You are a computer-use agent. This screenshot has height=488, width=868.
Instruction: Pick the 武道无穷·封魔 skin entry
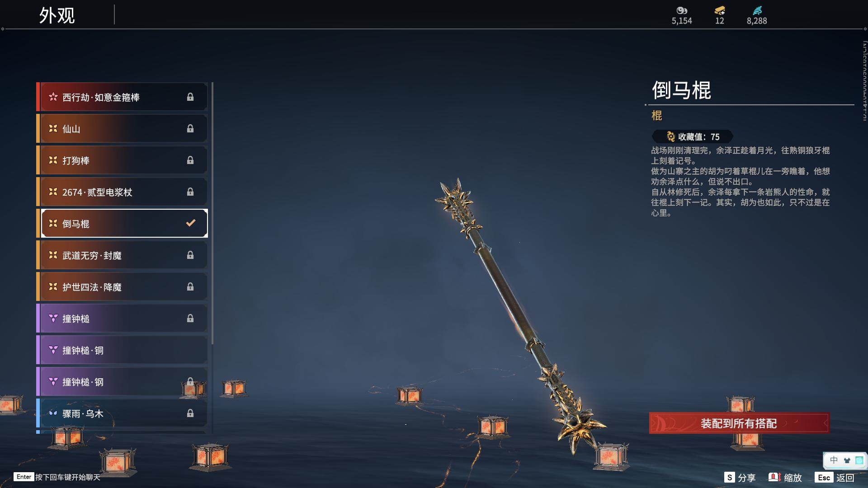[x=122, y=255]
